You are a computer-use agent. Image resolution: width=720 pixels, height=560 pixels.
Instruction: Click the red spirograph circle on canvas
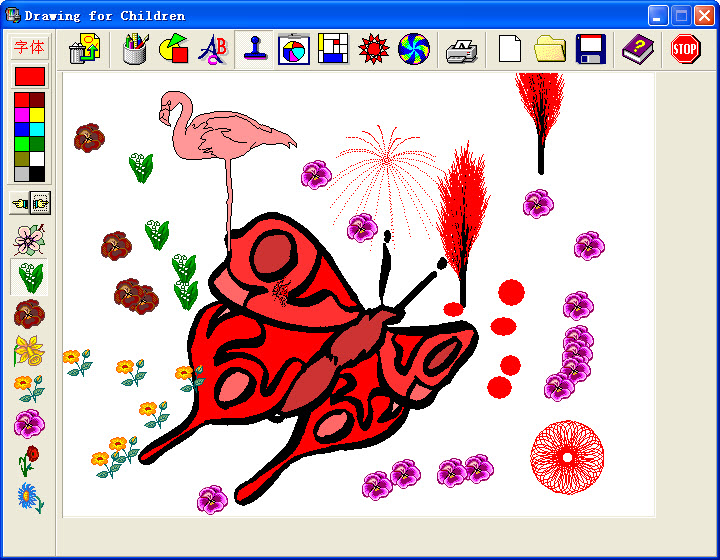pyautogui.click(x=567, y=457)
